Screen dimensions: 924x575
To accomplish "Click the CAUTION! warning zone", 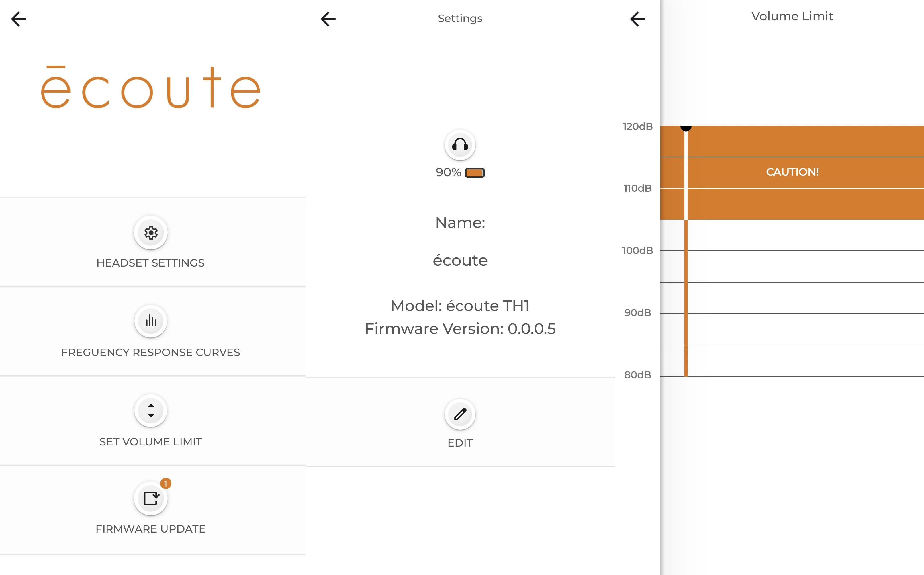I will tap(792, 172).
